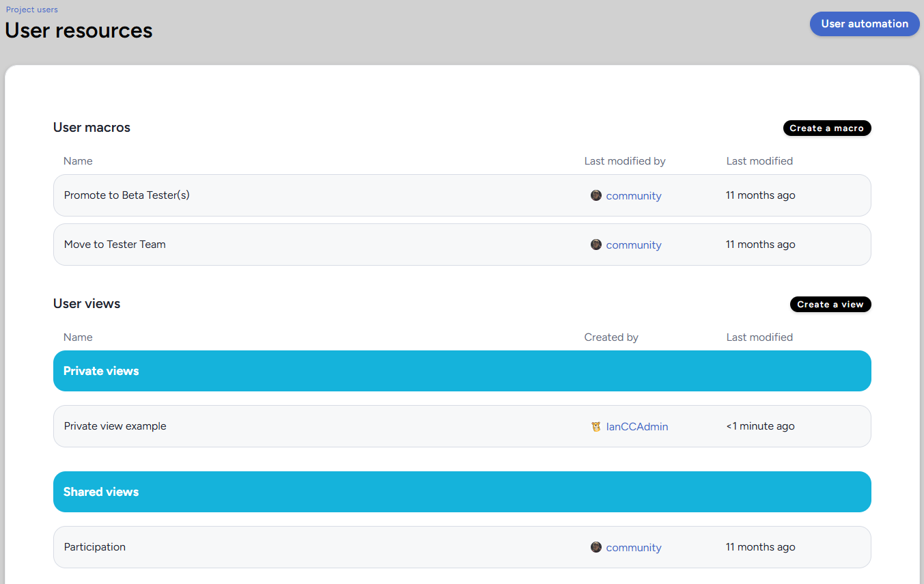Screen dimensions: 924x584
Task: Collapse the Private views section header
Action: (101, 371)
